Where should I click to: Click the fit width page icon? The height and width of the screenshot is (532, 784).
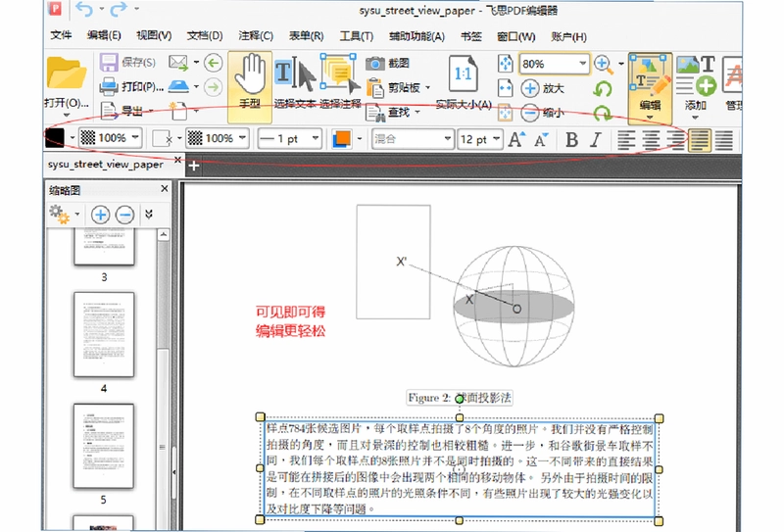coord(506,88)
